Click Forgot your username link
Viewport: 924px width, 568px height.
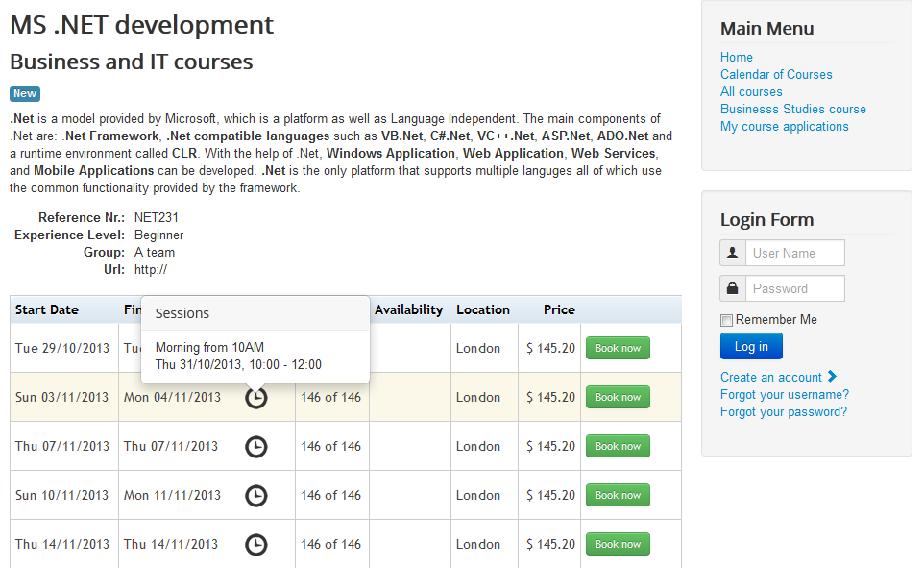tap(785, 394)
